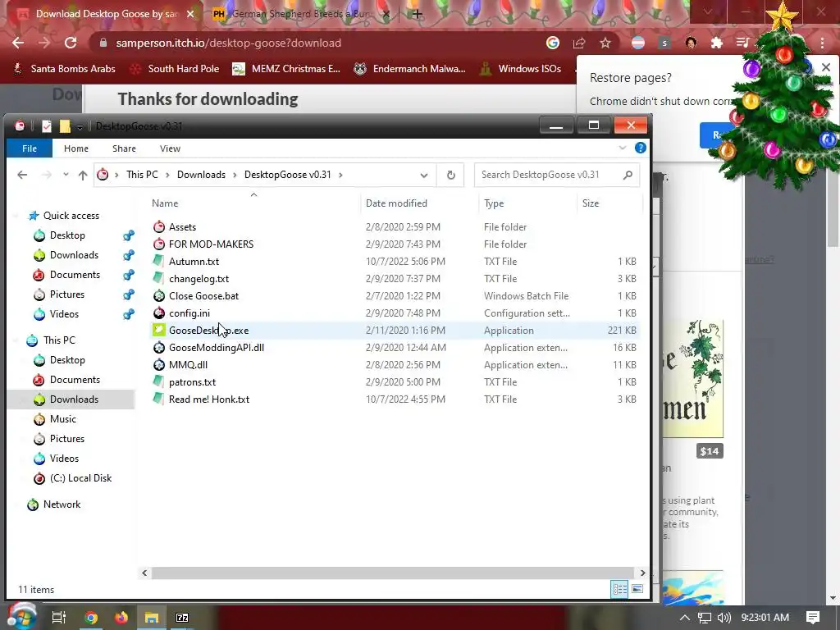Open the File menu

(30, 148)
